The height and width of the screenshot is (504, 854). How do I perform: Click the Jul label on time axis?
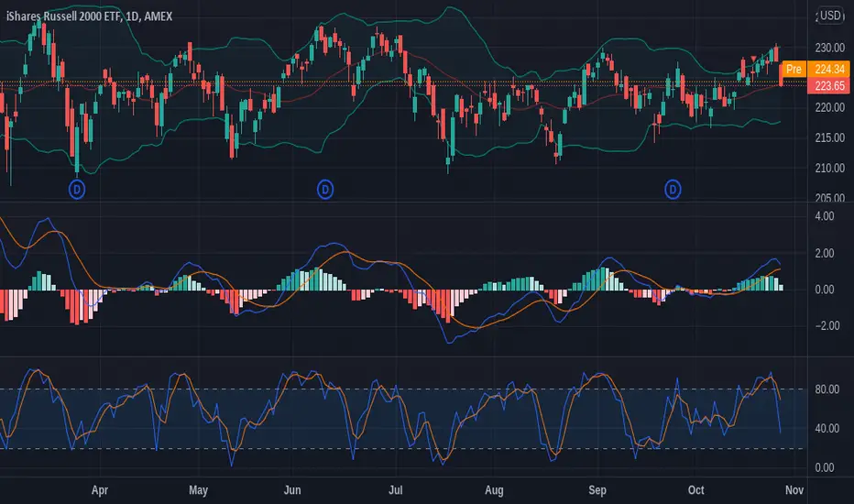coord(396,490)
